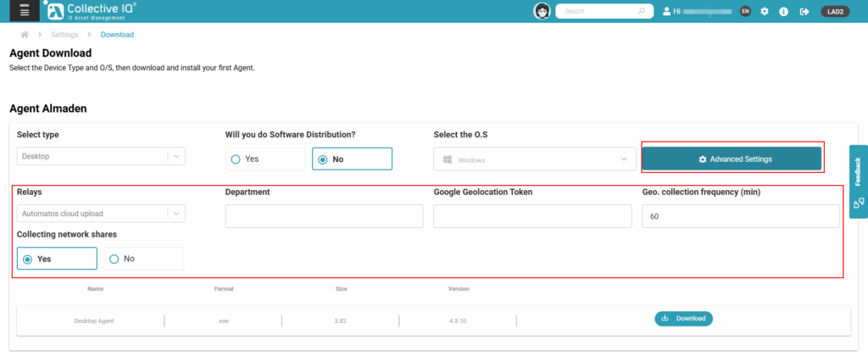Click the Collective IQ logo
Screen dimensions: 868x357
click(x=90, y=11)
